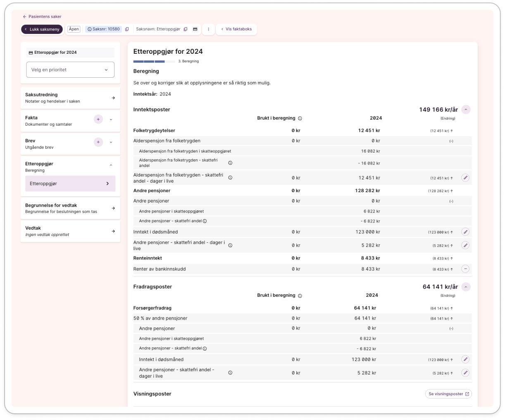The width and height of the screenshot is (505, 420).
Task: Collapse the Inntektsposter section
Action: pyautogui.click(x=466, y=110)
